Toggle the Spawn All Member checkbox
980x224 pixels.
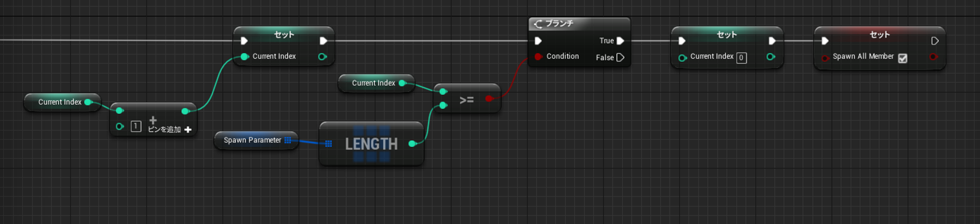click(903, 58)
